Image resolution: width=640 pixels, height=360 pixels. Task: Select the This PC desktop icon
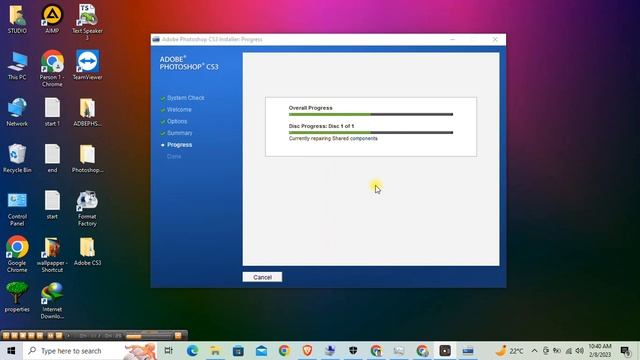pyautogui.click(x=17, y=66)
